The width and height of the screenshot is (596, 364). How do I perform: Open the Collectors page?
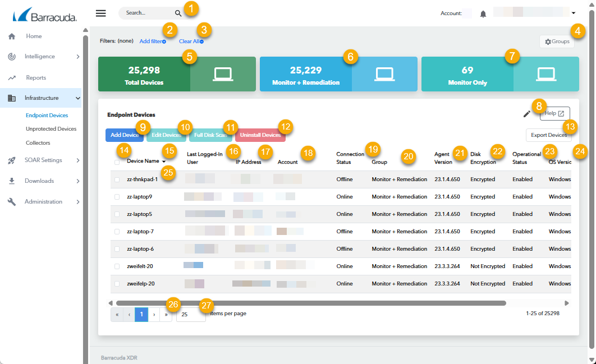coord(38,143)
